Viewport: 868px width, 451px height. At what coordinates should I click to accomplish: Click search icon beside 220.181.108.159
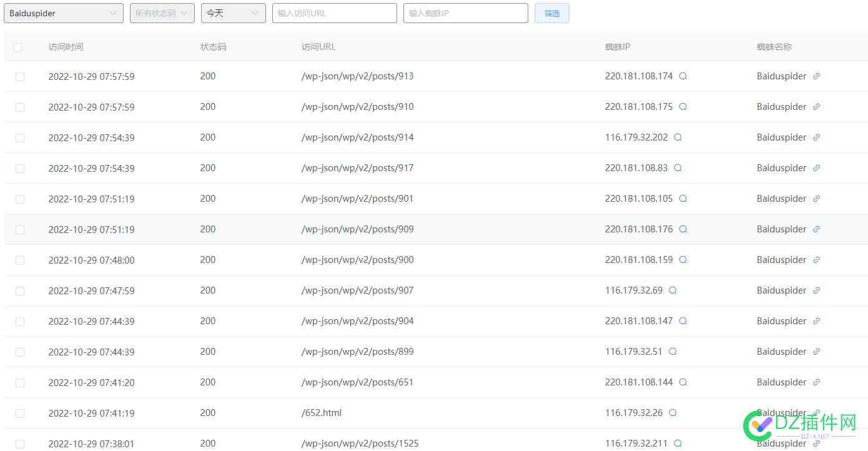(x=683, y=260)
